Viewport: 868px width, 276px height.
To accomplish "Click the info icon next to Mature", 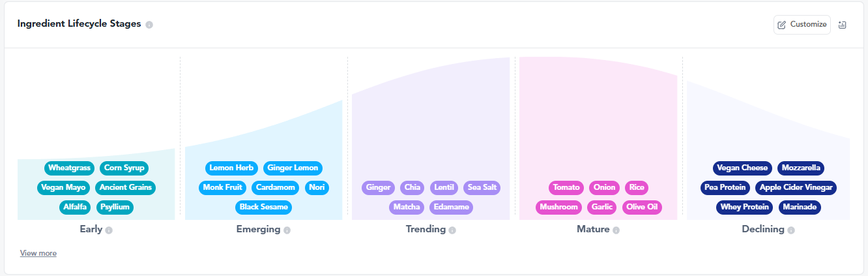I will point(616,230).
